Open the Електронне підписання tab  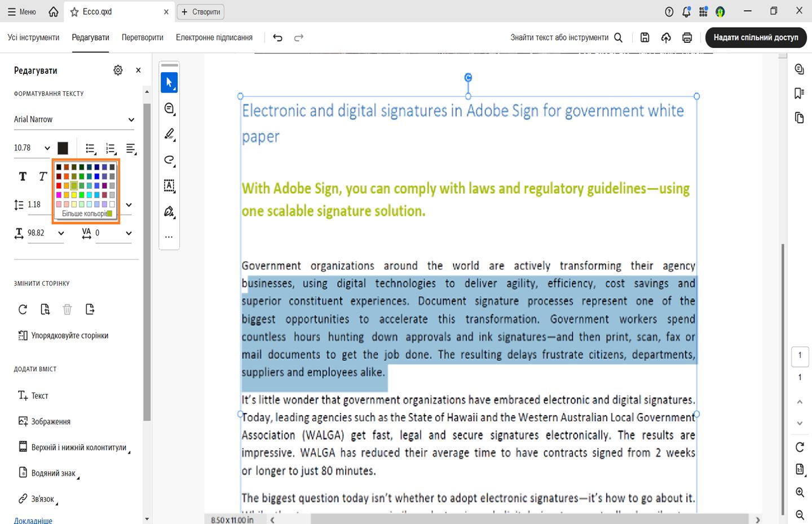tap(214, 38)
